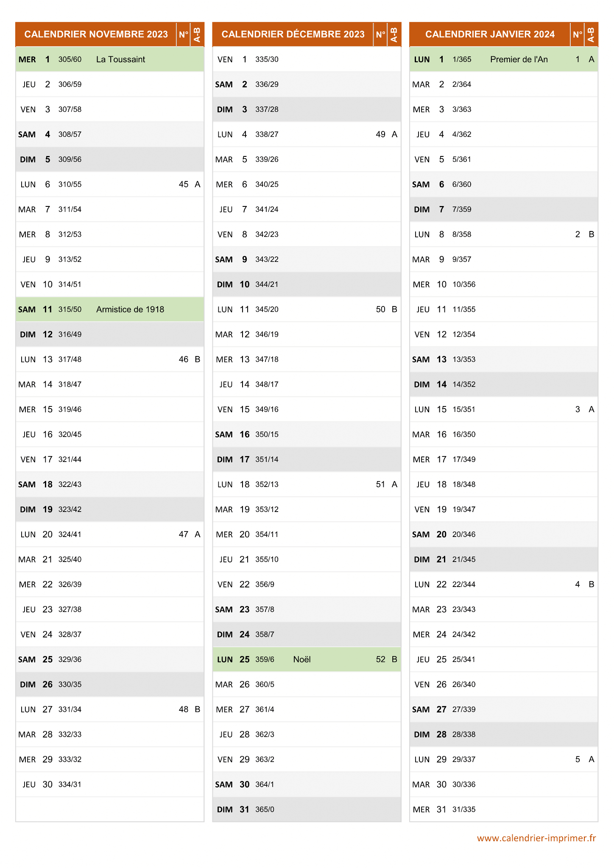Click week 3 A marker in January
614x868 pixels.
click(x=584, y=409)
